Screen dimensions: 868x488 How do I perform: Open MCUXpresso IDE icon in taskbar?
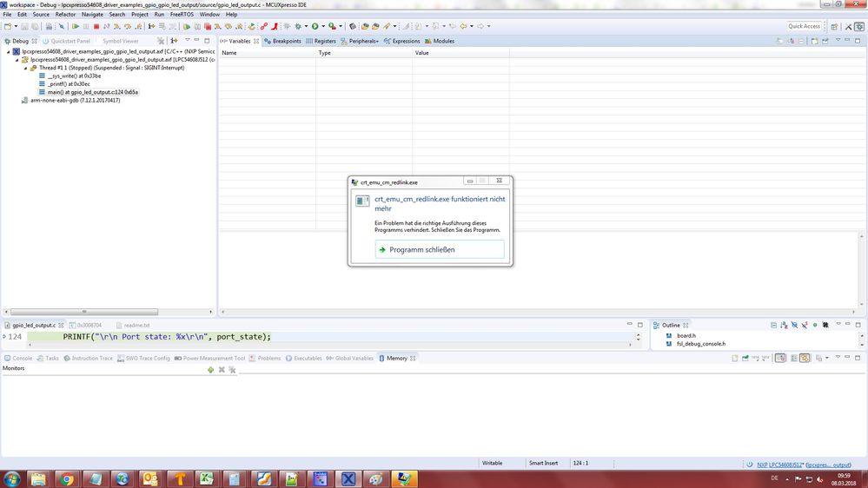coord(348,478)
